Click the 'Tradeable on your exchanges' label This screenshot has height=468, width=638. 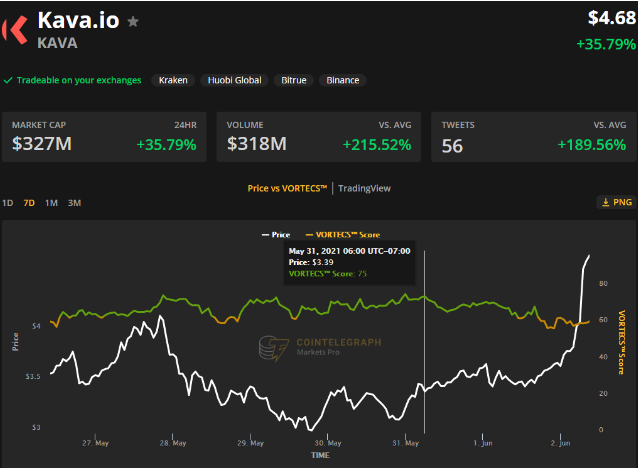coord(79,80)
